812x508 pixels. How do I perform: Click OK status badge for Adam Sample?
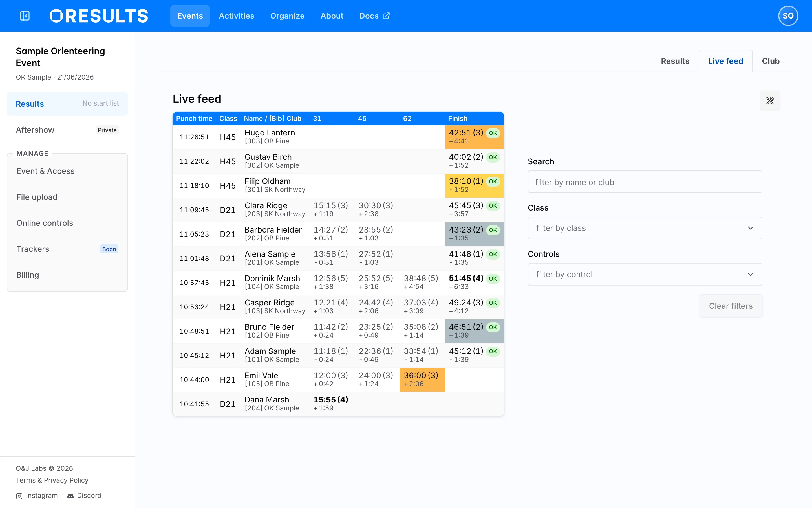click(493, 351)
